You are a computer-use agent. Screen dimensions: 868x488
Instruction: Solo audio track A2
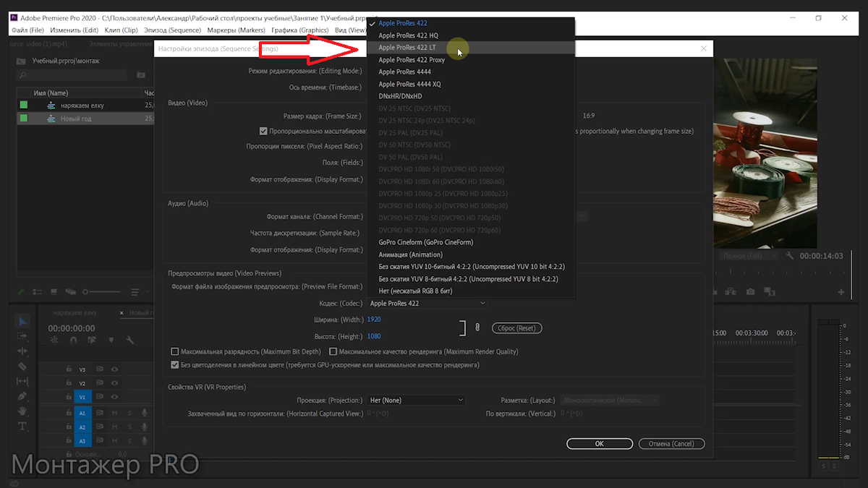point(129,427)
